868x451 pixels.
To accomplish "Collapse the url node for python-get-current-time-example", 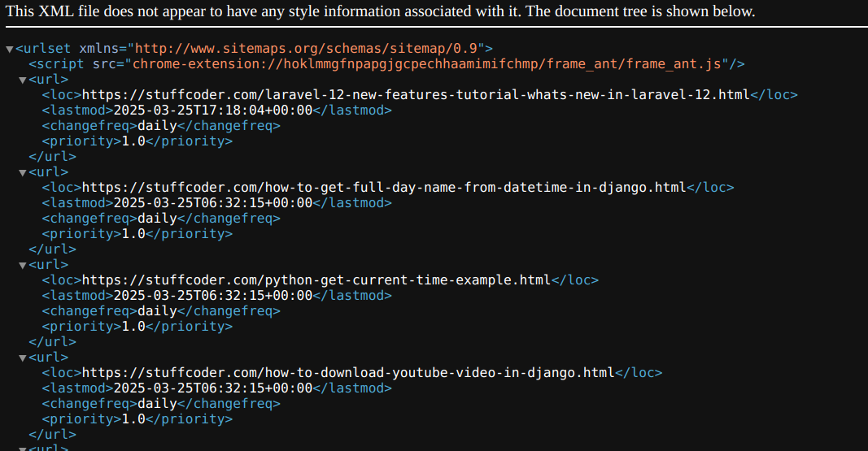I will click(x=23, y=265).
